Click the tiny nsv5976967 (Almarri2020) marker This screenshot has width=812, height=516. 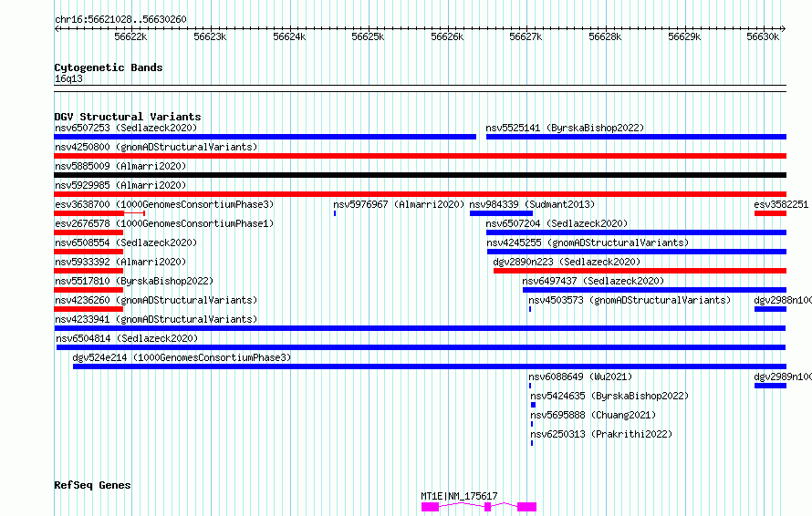(x=335, y=213)
